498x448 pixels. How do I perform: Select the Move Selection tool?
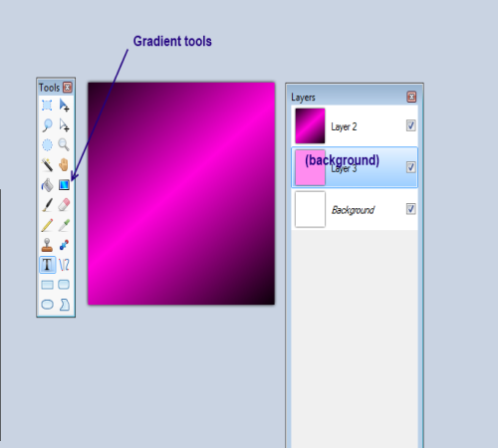click(64, 125)
